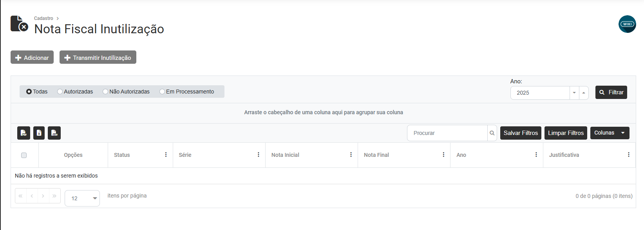Screen dimensions: 644x230
Task: Open the Justificativa column menu
Action: click(628, 155)
